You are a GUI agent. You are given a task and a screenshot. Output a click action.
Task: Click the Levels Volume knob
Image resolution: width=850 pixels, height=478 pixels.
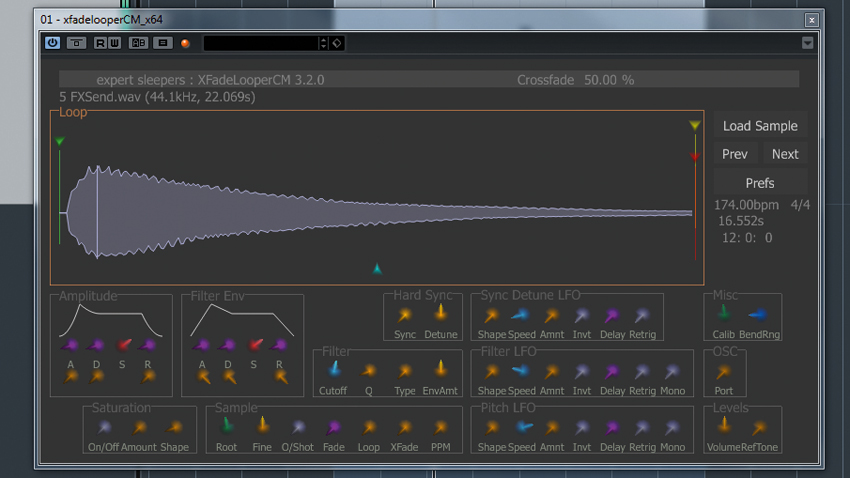[724, 425]
